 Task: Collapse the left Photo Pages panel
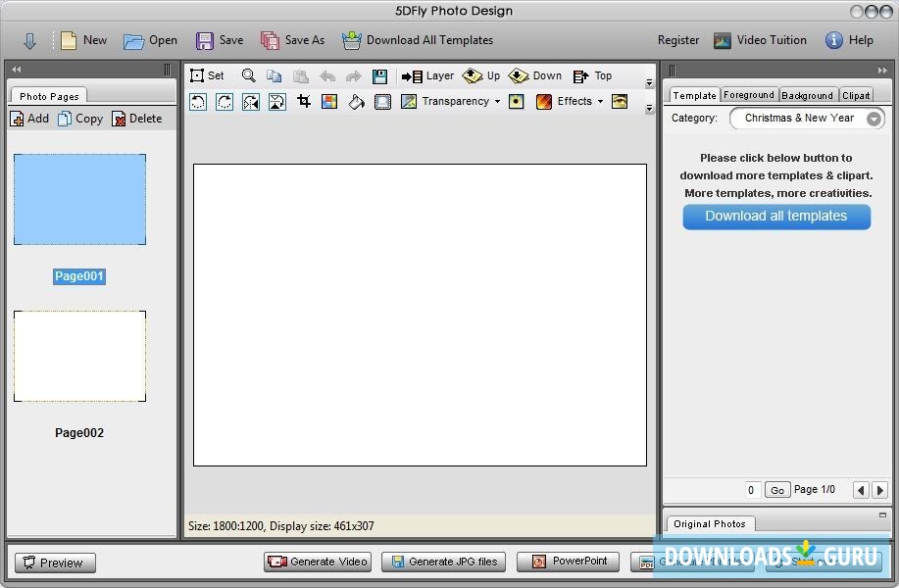coord(16,70)
